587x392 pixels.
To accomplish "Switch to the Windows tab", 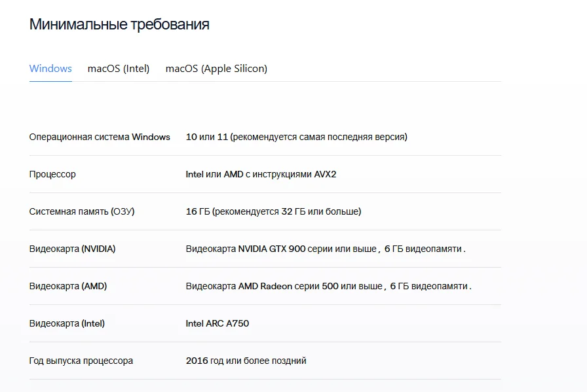I will (x=50, y=69).
